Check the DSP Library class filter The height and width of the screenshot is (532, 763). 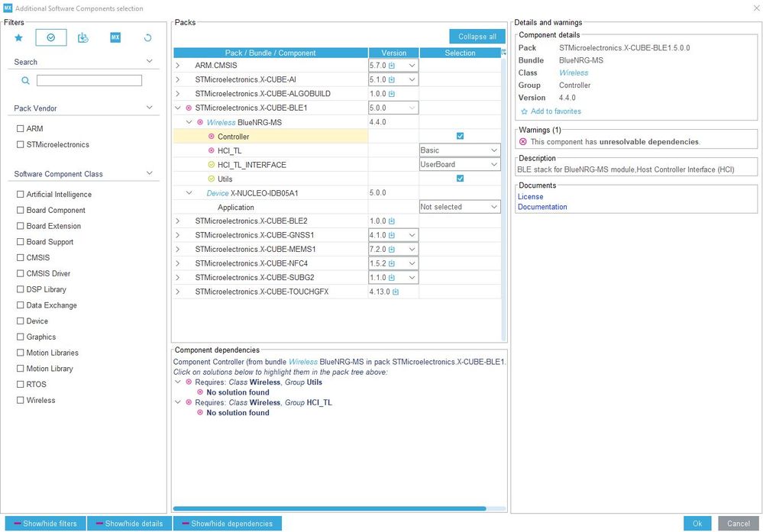21,289
